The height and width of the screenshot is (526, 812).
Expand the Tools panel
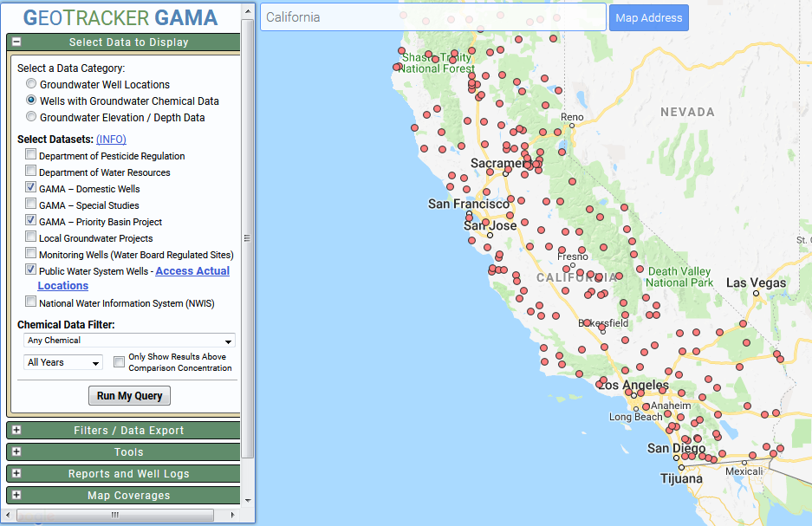(x=16, y=452)
